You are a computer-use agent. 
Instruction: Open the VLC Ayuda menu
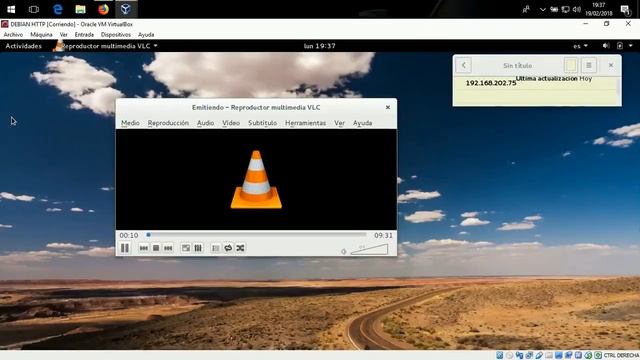(x=362, y=123)
